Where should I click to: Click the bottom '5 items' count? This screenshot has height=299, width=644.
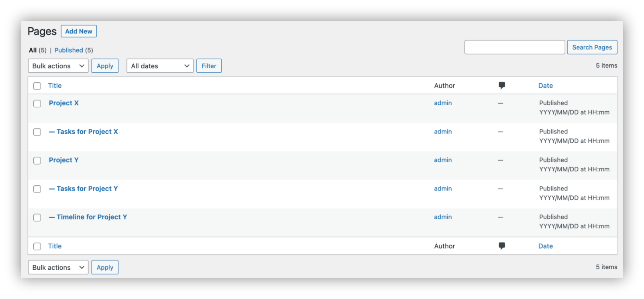coord(606,267)
